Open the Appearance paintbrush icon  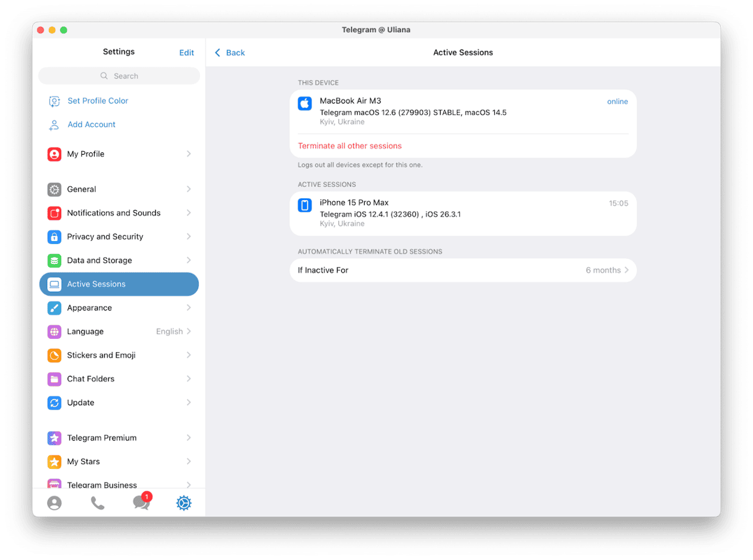coord(54,308)
